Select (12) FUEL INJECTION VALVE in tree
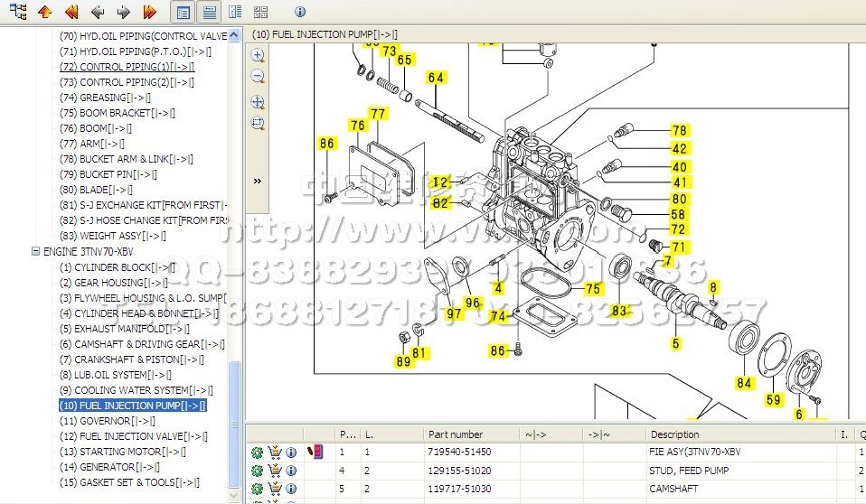 133,436
